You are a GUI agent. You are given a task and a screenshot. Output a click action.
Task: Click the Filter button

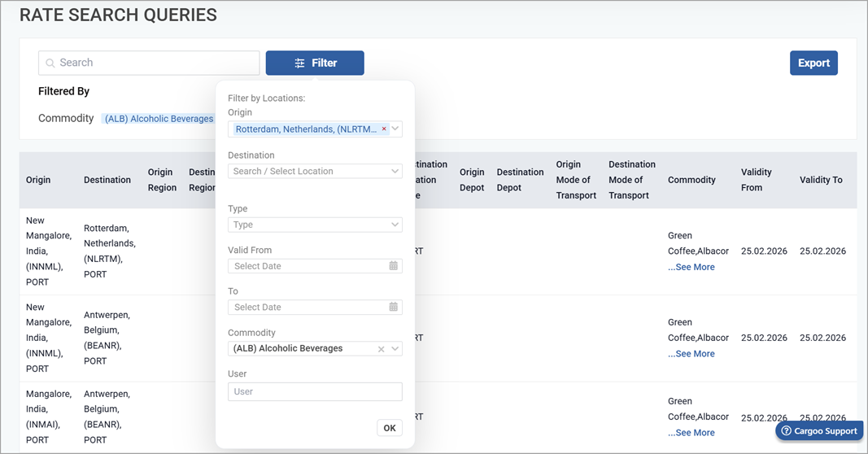(x=315, y=63)
